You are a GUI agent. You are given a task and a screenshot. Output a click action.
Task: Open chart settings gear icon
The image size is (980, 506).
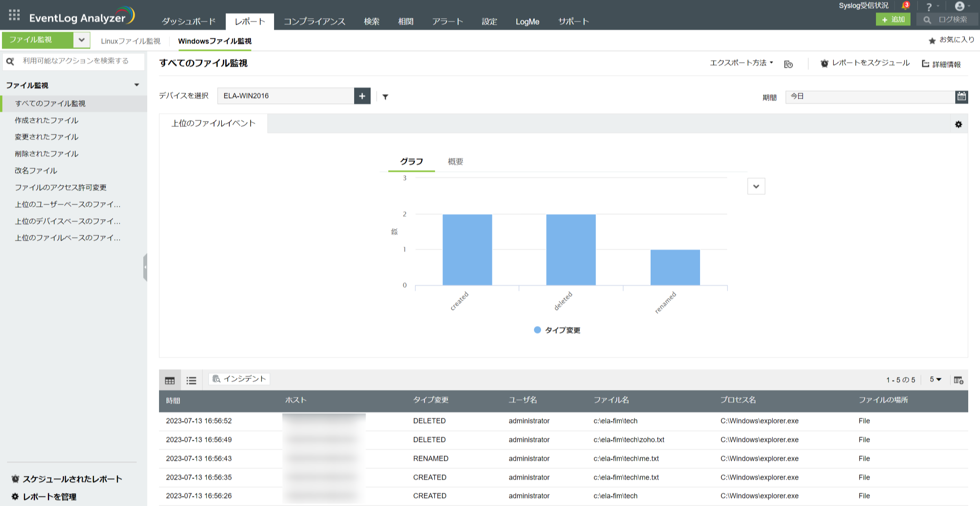click(x=958, y=124)
